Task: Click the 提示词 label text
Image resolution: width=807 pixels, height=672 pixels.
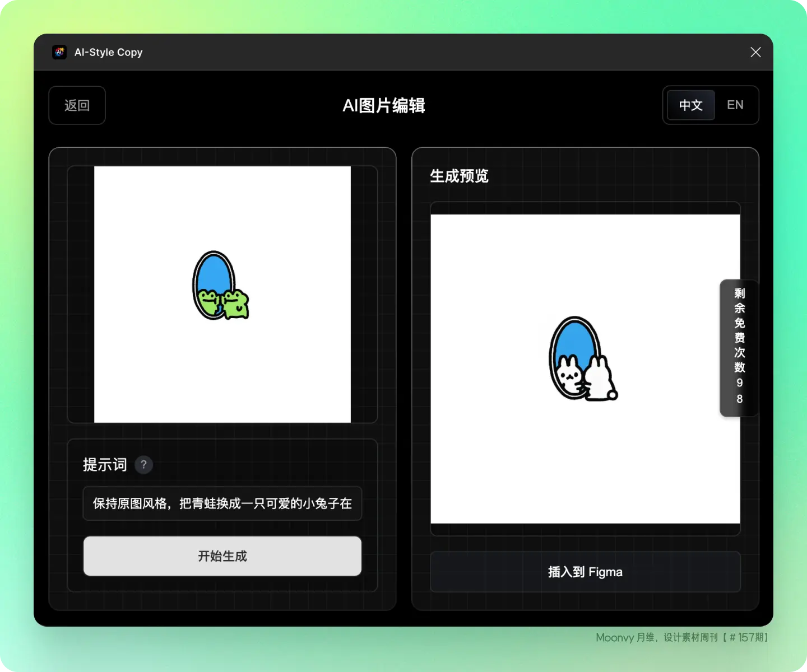Action: [x=105, y=465]
